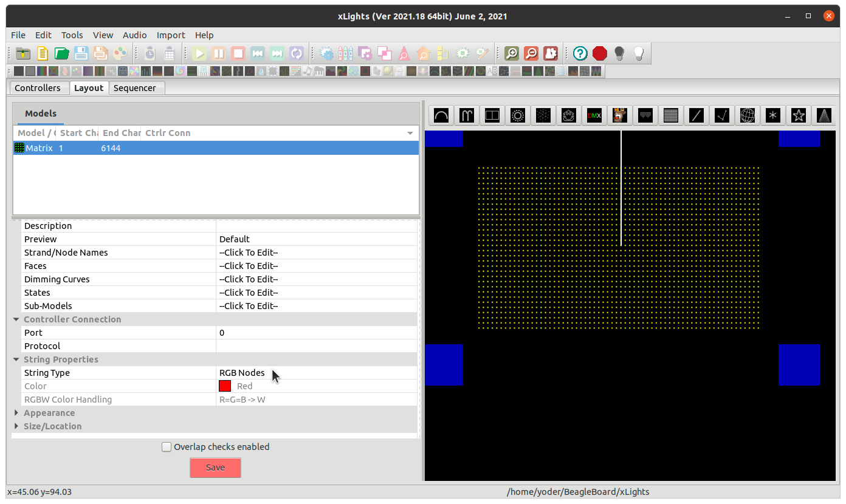Select the Candy Canes model tool

pos(467,115)
